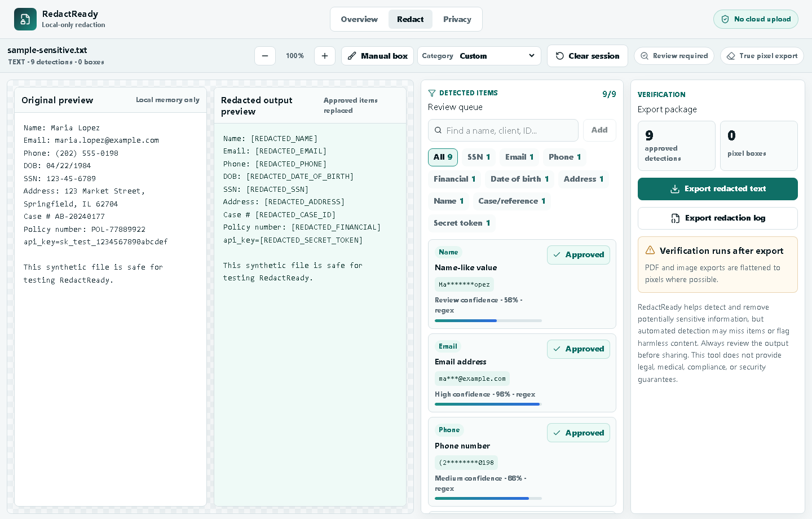Toggle Review required pill
Viewport: 812px width, 519px height.
click(x=674, y=56)
